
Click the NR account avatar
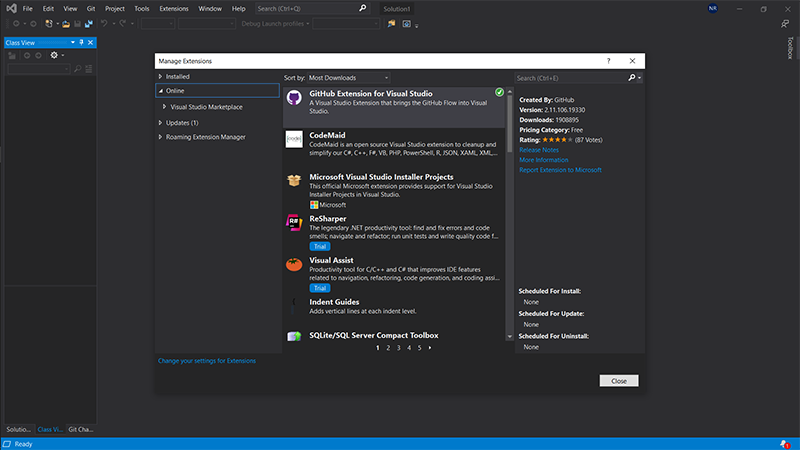point(713,8)
